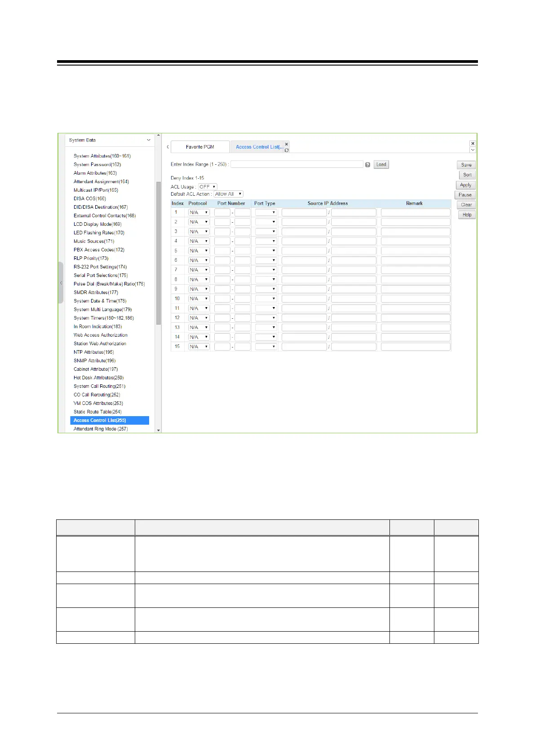Open System Attributes(160~161) menu item
This screenshot has height=756, width=535.
102,156
